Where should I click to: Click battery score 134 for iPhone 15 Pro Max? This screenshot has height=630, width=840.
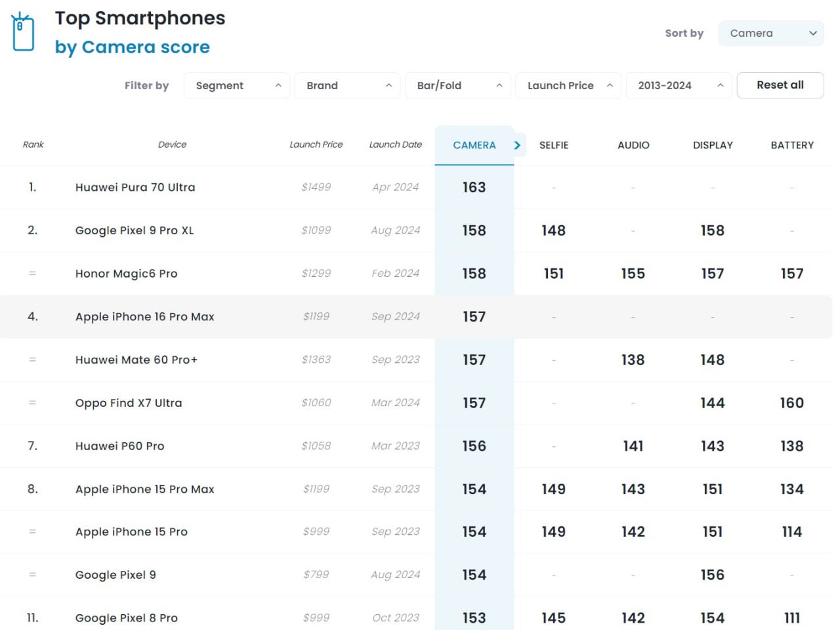[792, 489]
